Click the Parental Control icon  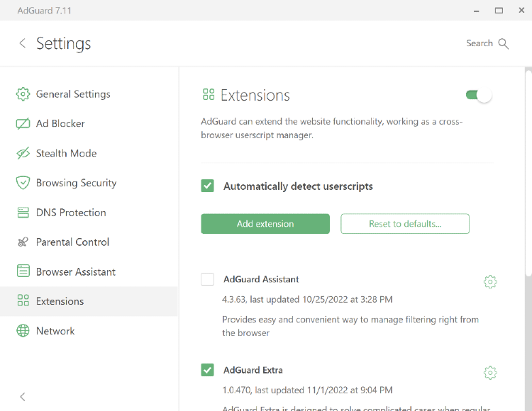(23, 242)
